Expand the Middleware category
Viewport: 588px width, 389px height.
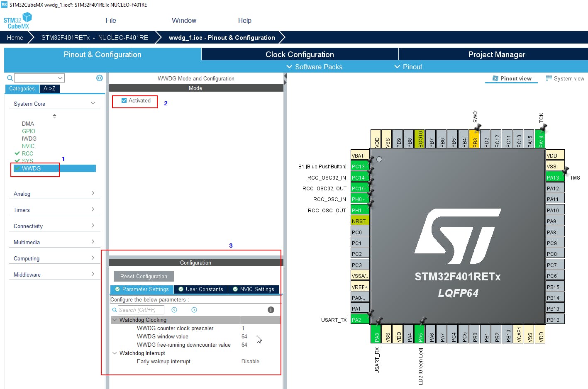[93, 274]
